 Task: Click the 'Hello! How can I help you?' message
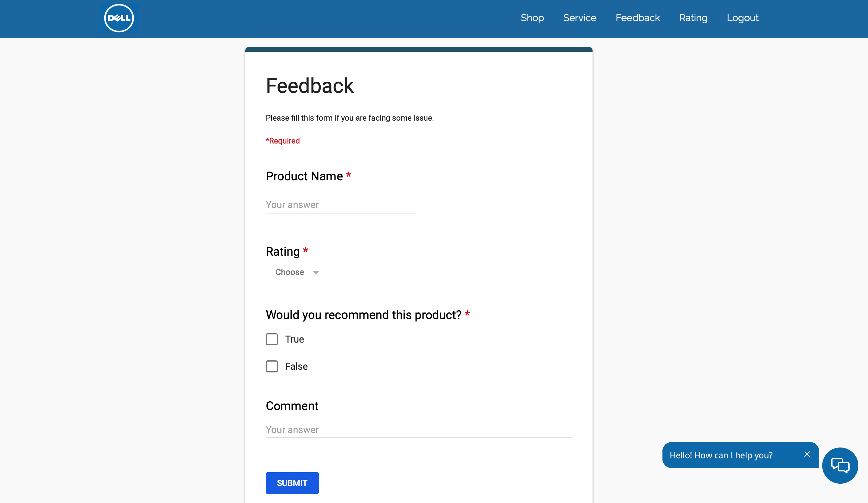point(721,455)
